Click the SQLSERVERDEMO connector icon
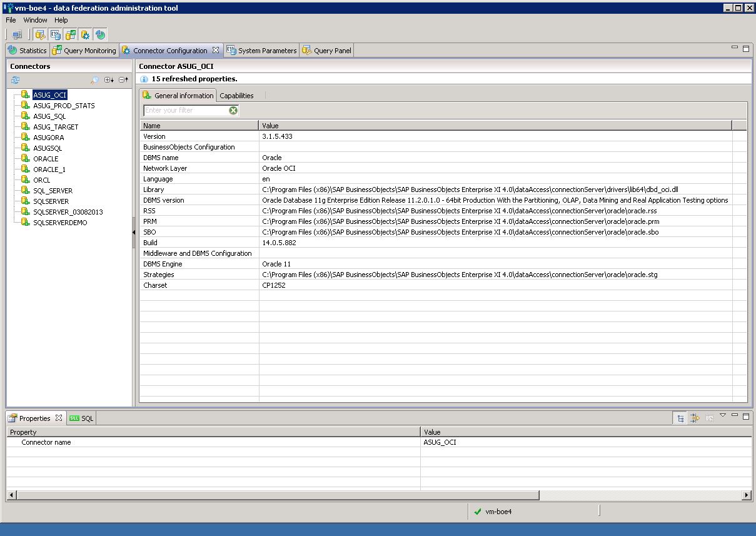Screen dimensions: 756x536 click(26, 222)
